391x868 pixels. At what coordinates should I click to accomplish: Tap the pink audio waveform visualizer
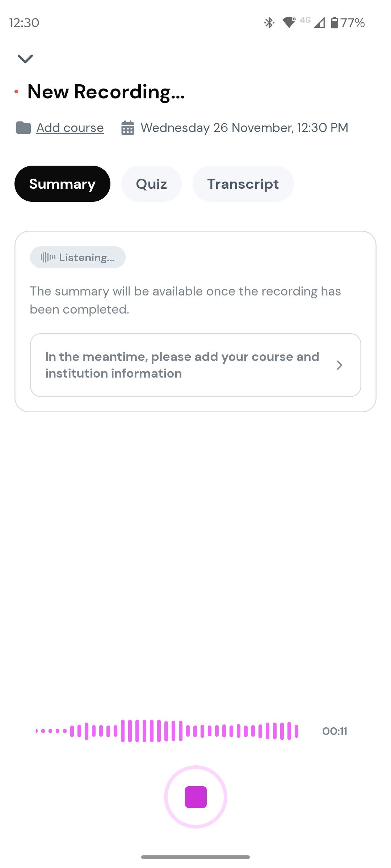click(x=167, y=731)
